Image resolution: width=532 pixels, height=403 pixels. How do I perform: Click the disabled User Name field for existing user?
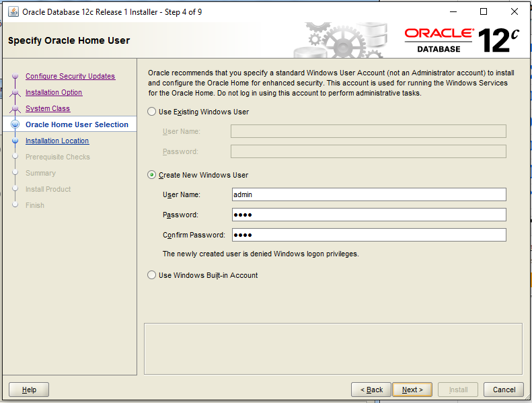click(x=368, y=131)
